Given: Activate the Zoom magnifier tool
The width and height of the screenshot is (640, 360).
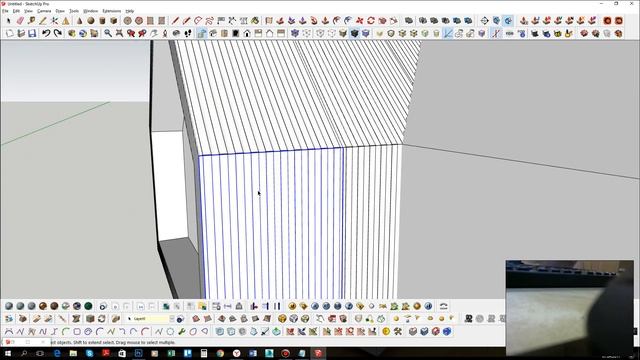Looking at the screenshot, I should (x=108, y=33).
